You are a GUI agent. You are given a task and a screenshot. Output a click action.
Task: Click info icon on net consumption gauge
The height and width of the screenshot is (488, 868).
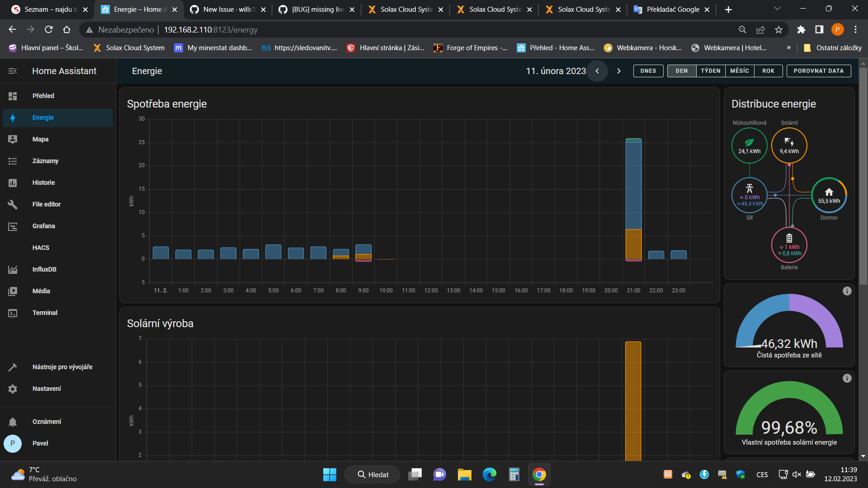point(847,291)
